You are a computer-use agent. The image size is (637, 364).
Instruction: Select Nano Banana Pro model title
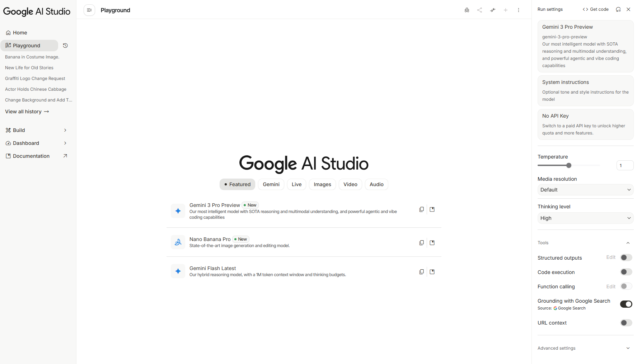pos(210,239)
